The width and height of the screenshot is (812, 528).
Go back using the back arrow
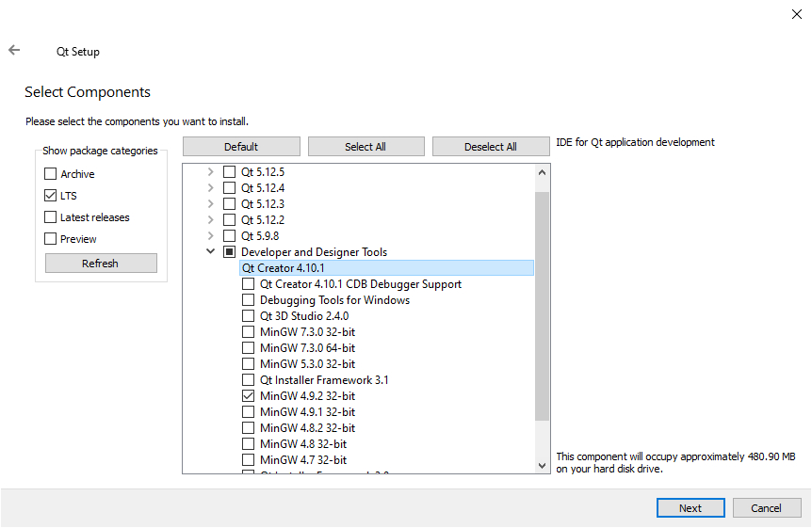(14, 50)
